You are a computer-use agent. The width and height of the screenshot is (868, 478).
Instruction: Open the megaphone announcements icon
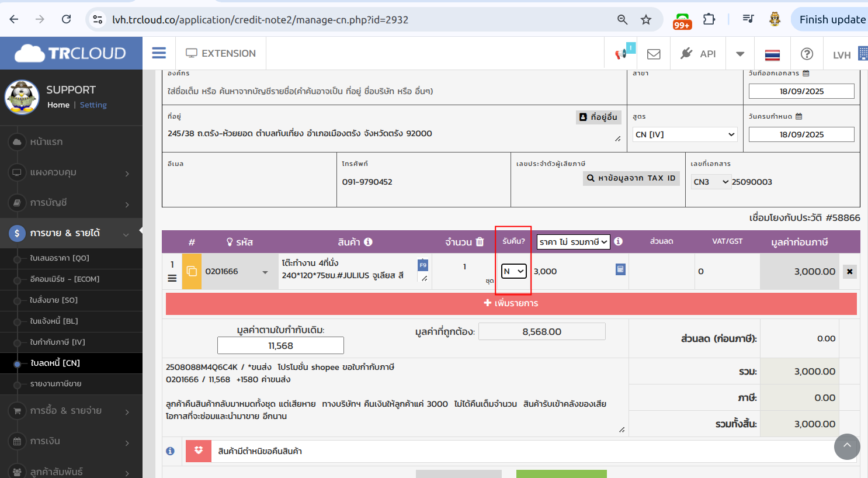pos(622,54)
